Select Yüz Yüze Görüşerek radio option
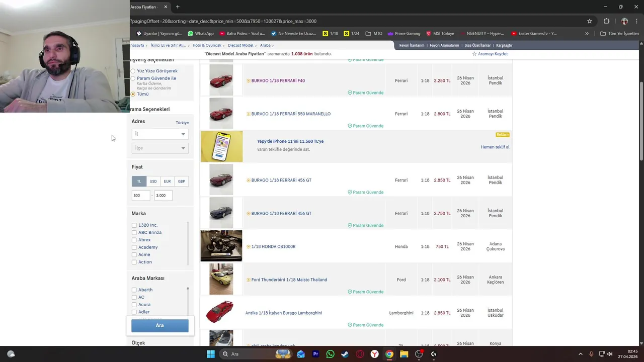Viewport: 644px width, 362px height. tap(133, 71)
